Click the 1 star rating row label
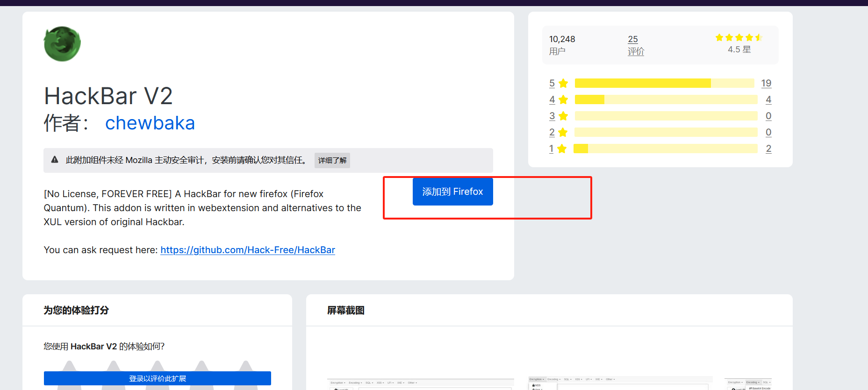Viewport: 868px width, 390px height. (x=552, y=149)
